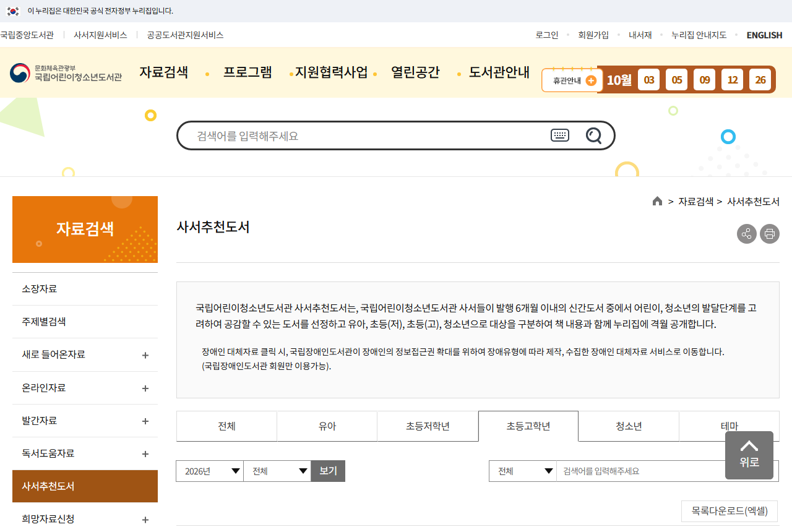Click the Korean flag icon
This screenshot has height=532, width=792.
(13, 11)
